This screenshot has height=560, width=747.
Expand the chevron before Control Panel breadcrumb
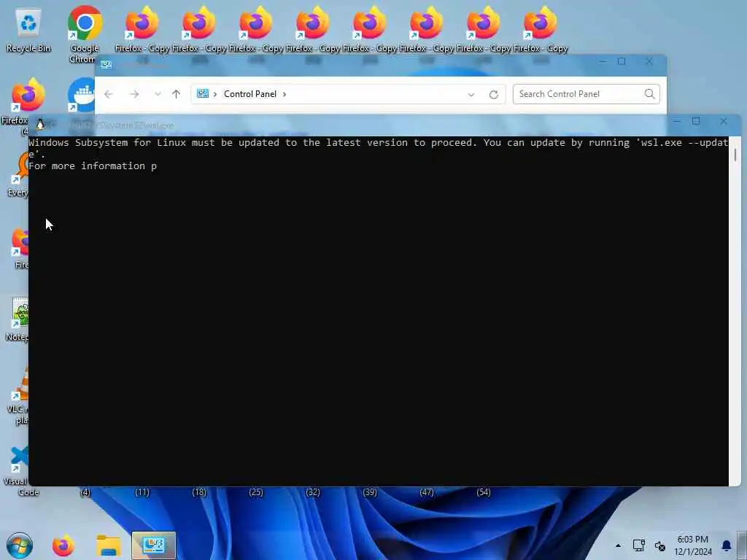click(215, 94)
